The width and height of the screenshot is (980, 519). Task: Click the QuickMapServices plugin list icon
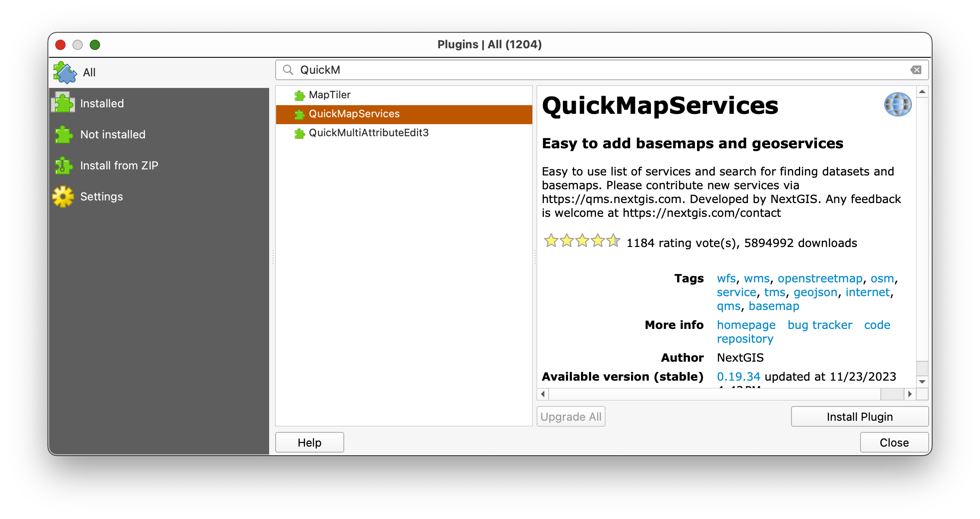pos(299,114)
